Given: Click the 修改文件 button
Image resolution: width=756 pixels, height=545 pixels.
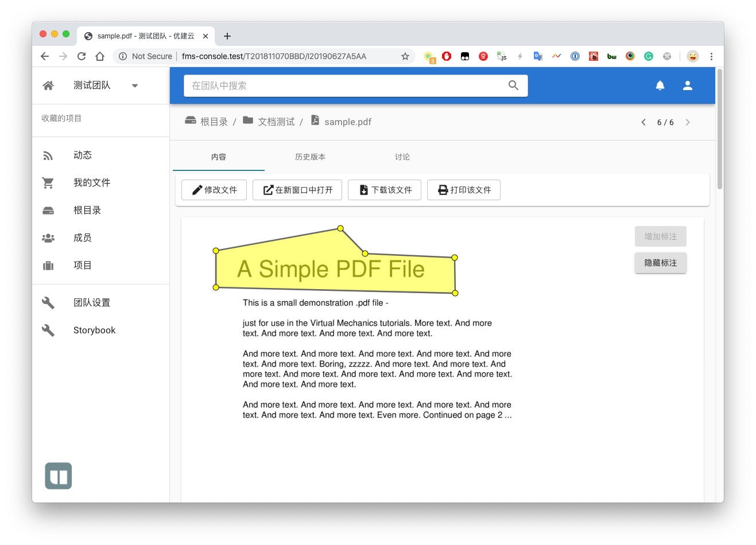Looking at the screenshot, I should 214,190.
